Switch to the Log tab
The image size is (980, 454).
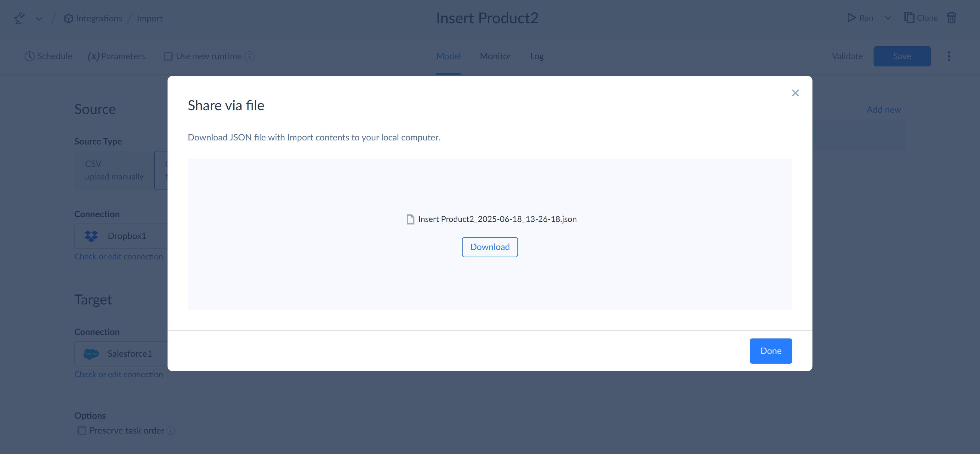[x=537, y=56]
